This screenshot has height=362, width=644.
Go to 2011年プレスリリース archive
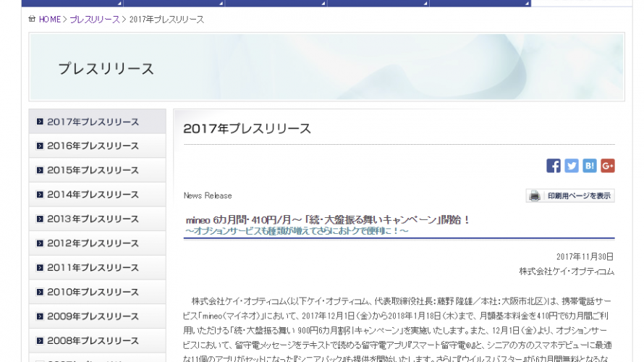click(x=98, y=267)
